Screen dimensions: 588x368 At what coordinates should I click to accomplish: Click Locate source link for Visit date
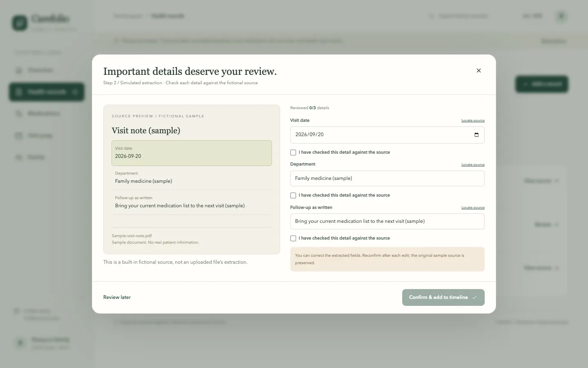tap(473, 121)
